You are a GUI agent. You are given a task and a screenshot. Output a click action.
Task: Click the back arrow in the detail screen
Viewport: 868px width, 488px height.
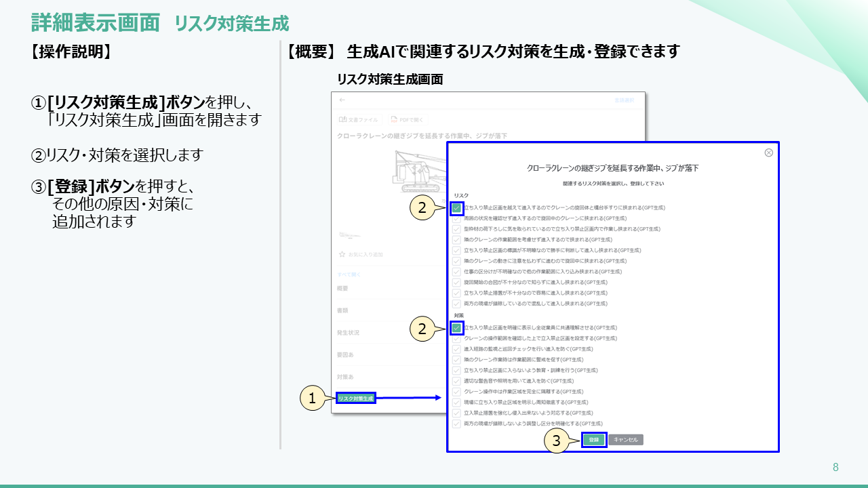[342, 100]
